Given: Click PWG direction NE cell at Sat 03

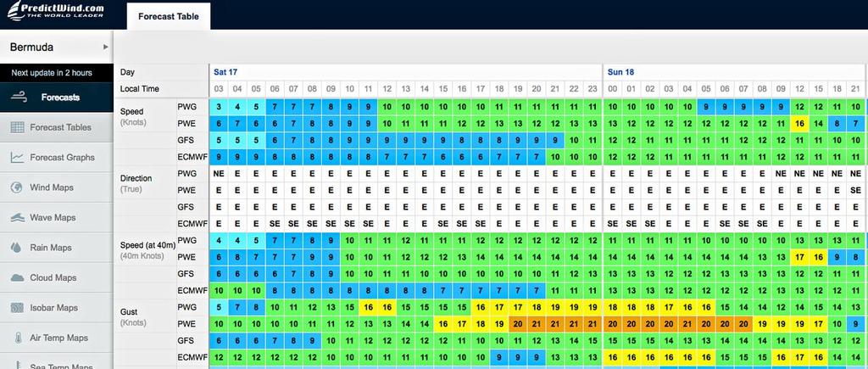Looking at the screenshot, I should (x=219, y=173).
